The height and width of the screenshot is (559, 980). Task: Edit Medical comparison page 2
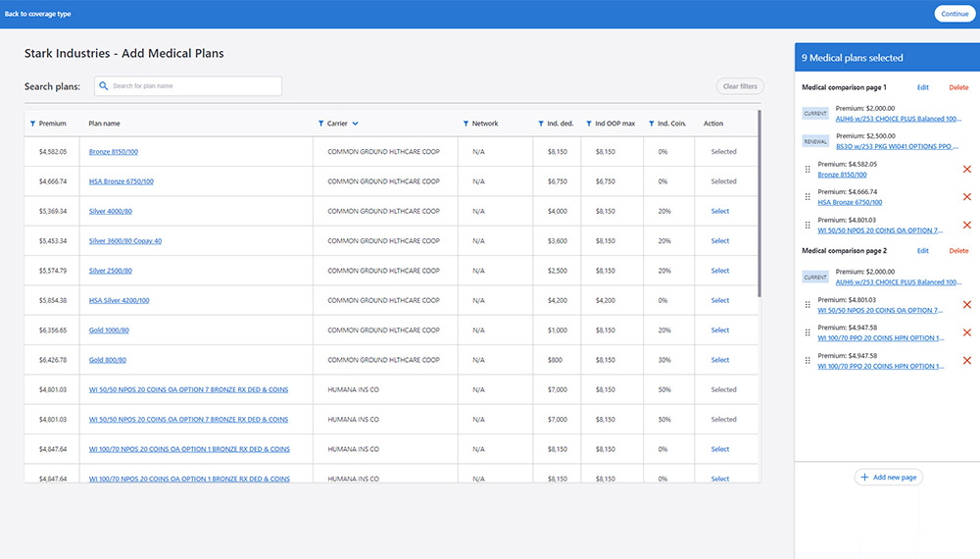pos(922,251)
